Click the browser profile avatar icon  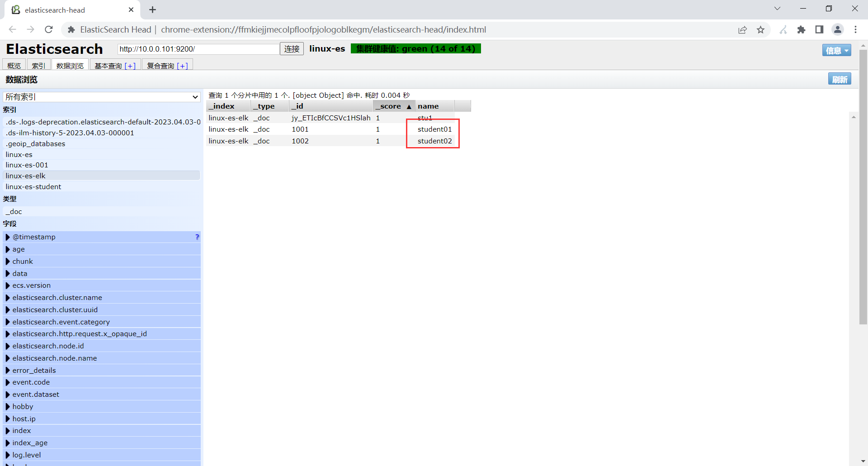(x=838, y=29)
